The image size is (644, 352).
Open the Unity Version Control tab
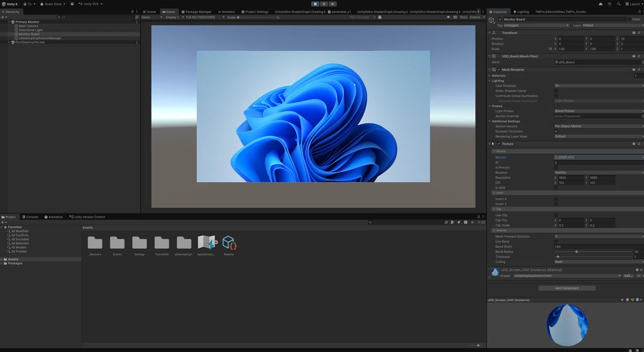[x=87, y=217]
